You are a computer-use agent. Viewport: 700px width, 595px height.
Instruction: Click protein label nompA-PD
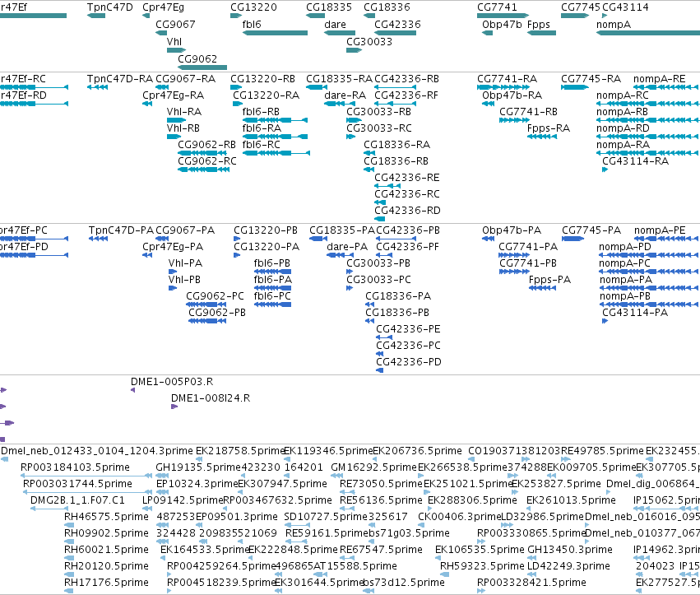click(x=625, y=247)
